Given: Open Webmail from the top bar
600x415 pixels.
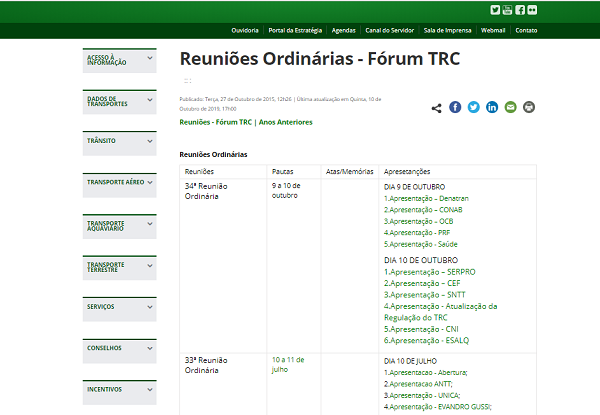Looking at the screenshot, I should point(493,31).
